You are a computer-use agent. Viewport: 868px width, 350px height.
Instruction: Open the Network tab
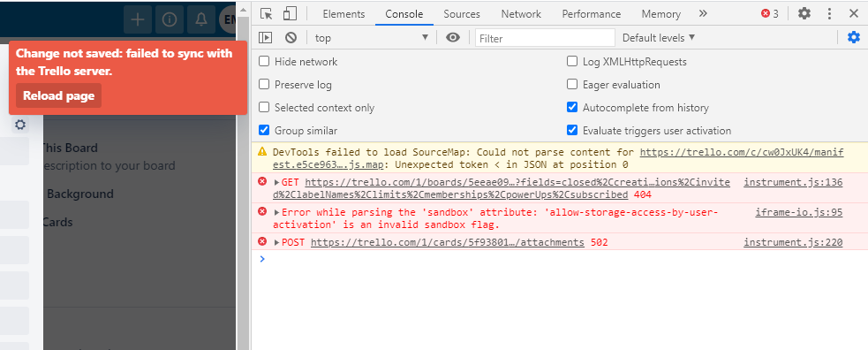click(521, 14)
